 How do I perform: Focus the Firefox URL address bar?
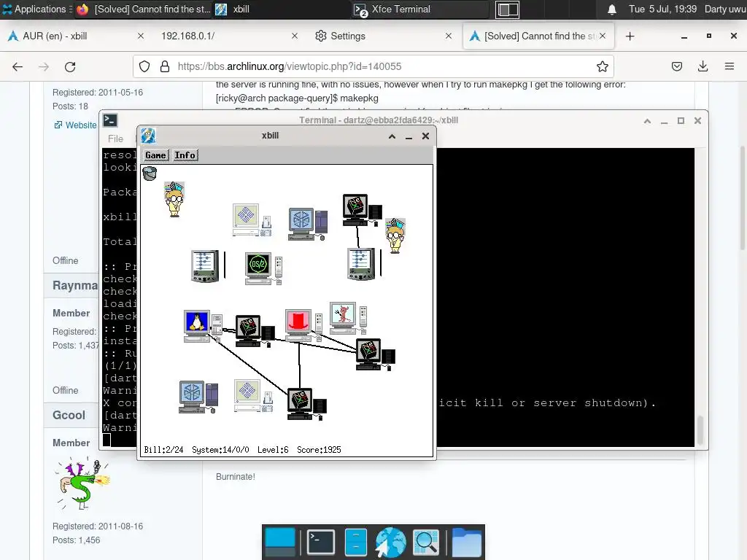(373, 66)
